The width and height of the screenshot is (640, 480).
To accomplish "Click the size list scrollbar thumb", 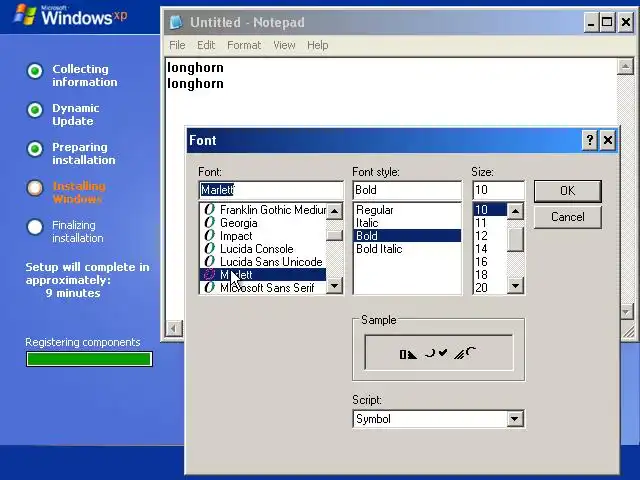I will coord(516,239).
